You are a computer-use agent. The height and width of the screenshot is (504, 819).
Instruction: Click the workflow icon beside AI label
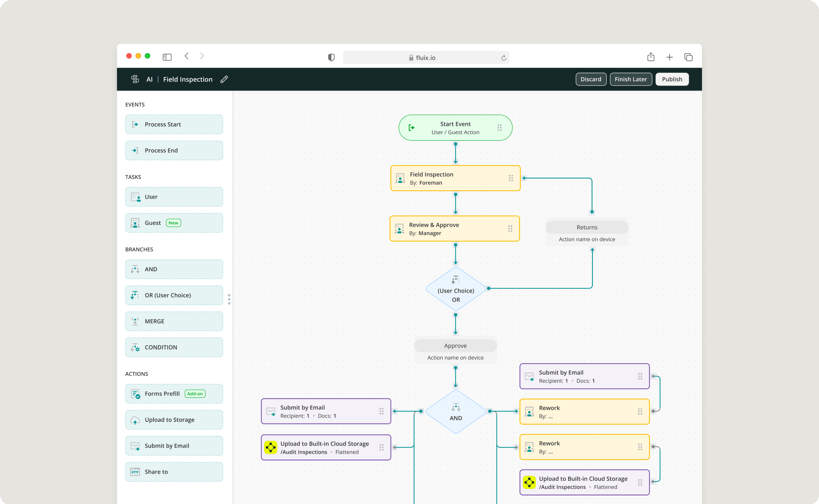(135, 79)
